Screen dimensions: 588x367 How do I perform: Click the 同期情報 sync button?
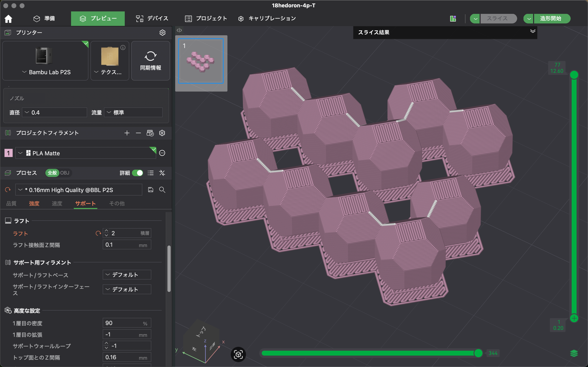click(150, 61)
